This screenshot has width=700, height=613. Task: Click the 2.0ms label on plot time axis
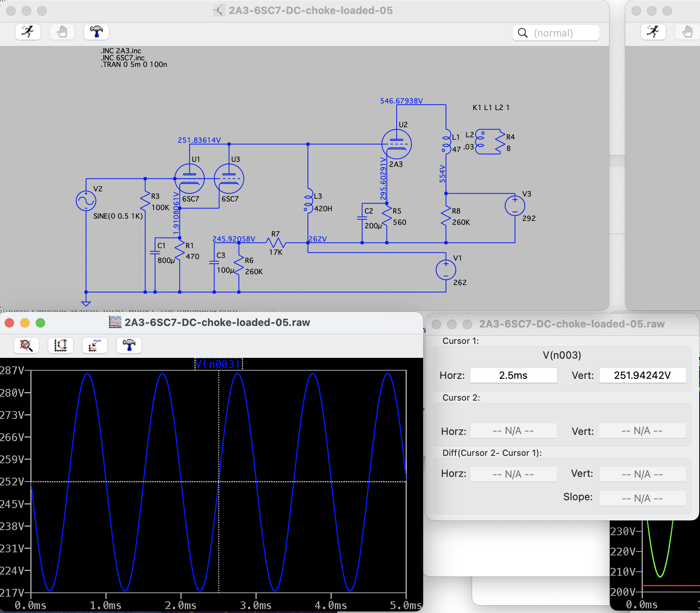[x=181, y=605]
